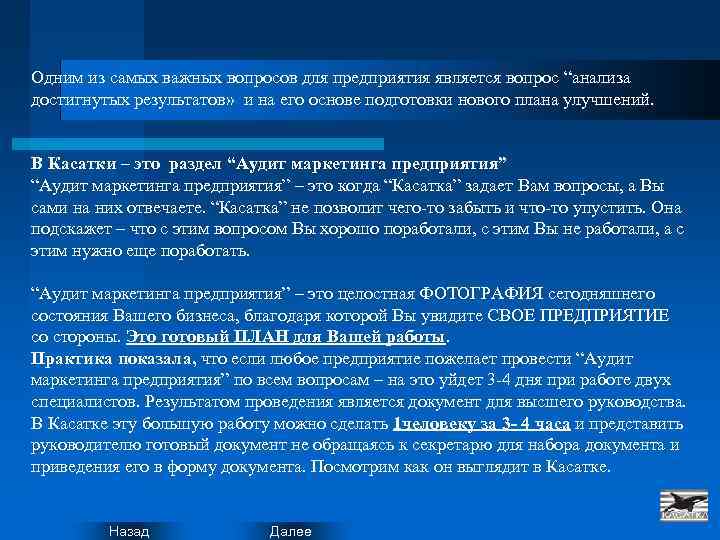The height and width of the screenshot is (540, 720).
Task: Click the line starting 'специалистов. Результатом проведения'
Action: pyautogui.click(x=358, y=402)
